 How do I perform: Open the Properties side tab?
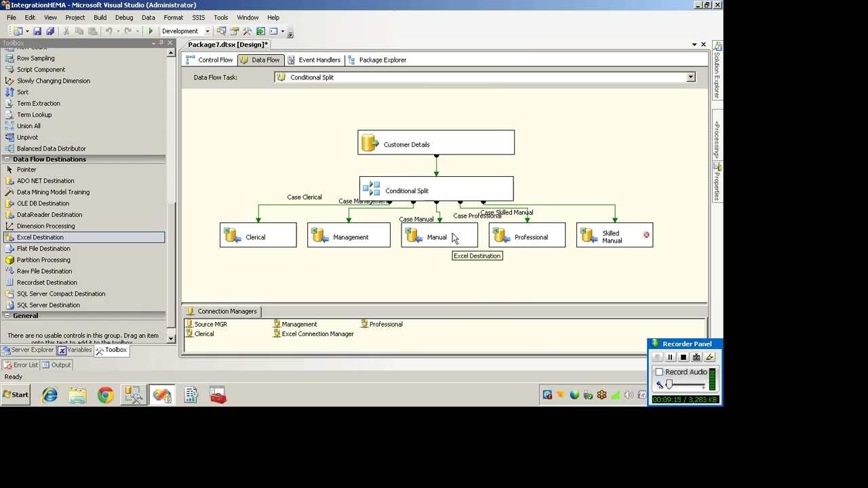click(x=717, y=182)
